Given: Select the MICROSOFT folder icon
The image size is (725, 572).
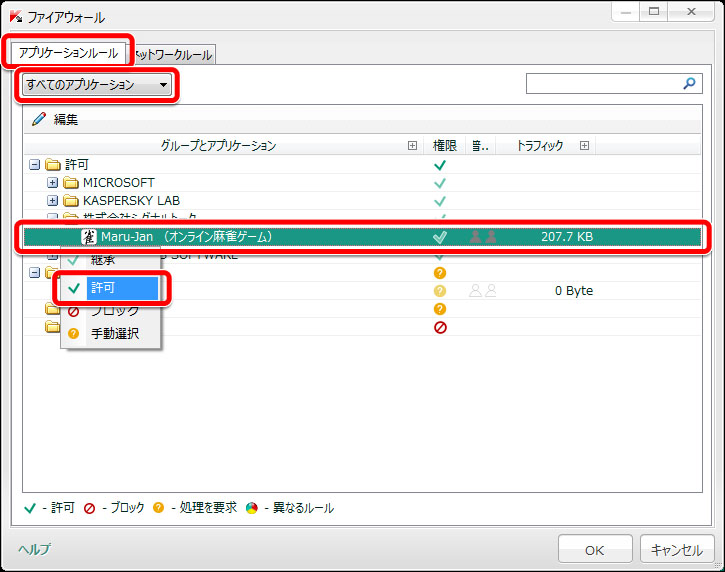Looking at the screenshot, I should coord(71,183).
